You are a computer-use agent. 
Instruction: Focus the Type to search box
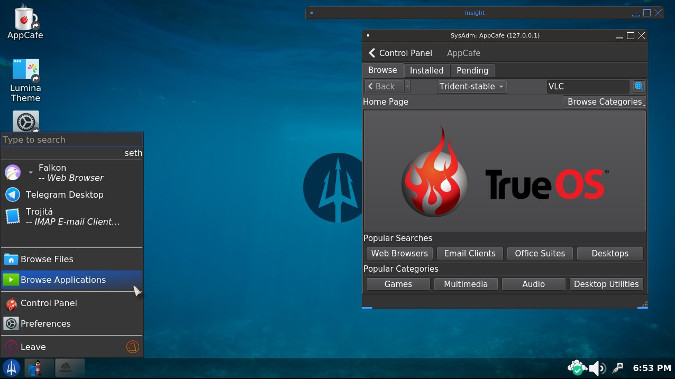coord(72,140)
